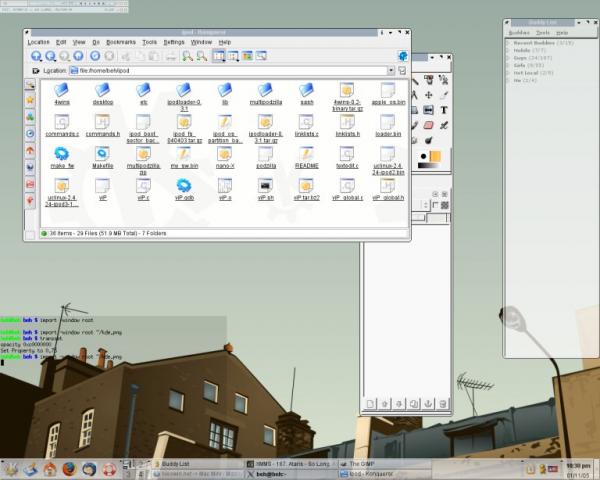
Task: Expand the Guys buddy group
Action: coord(509,58)
